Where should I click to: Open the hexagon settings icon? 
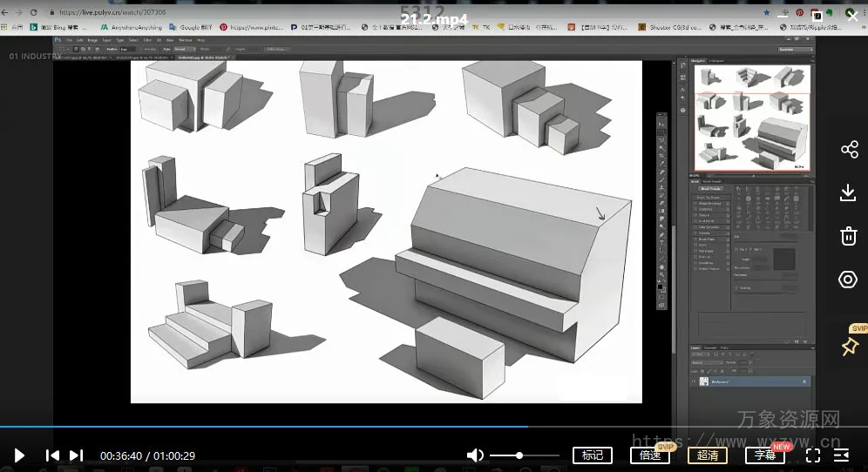click(x=849, y=279)
